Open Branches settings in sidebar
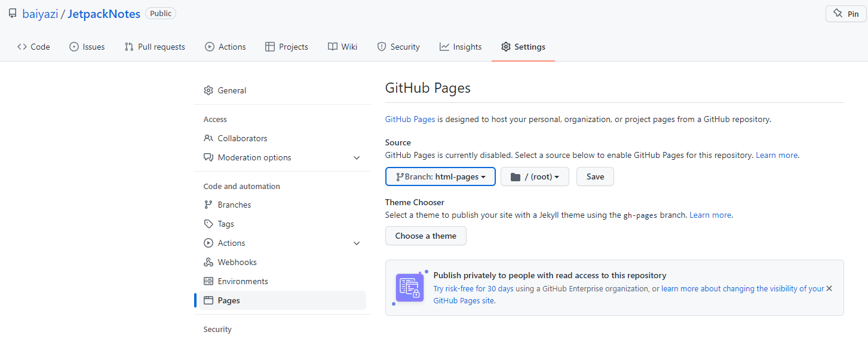The image size is (868, 338). pos(280,205)
